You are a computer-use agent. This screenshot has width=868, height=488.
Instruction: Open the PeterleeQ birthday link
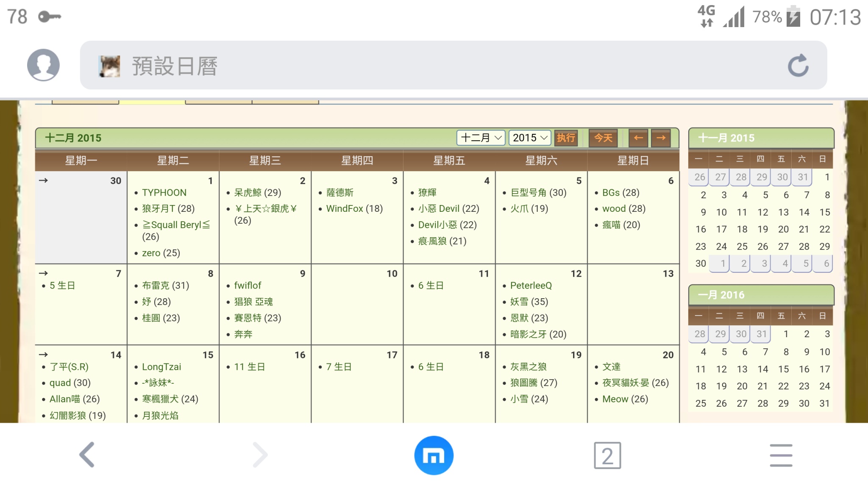[531, 286]
